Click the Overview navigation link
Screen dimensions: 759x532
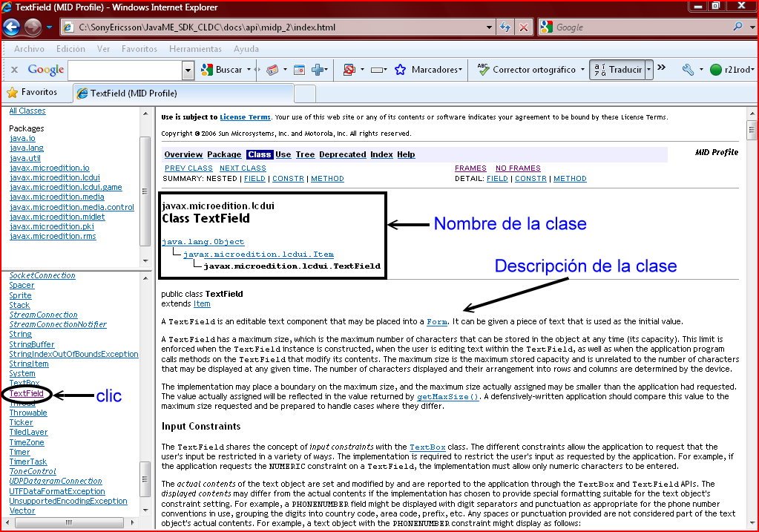coord(183,154)
